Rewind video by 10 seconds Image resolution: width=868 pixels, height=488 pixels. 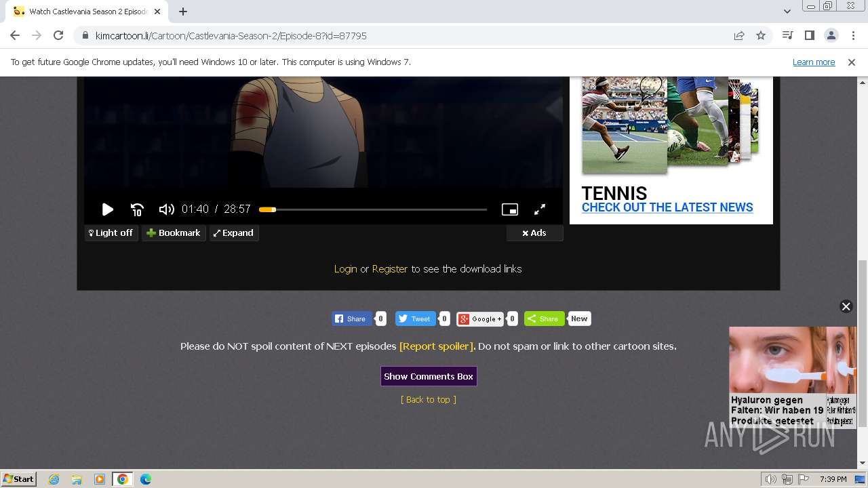point(137,209)
